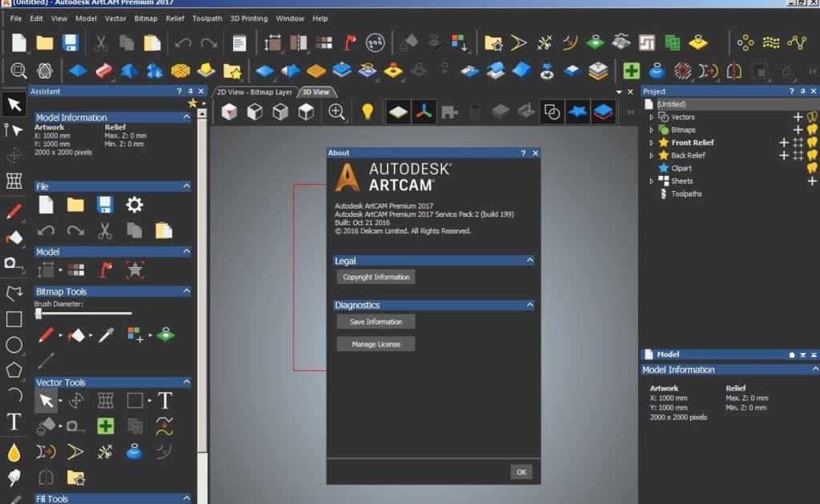The width and height of the screenshot is (820, 504).
Task: Select the arrow Select tool in left toolbar
Action: (x=14, y=105)
